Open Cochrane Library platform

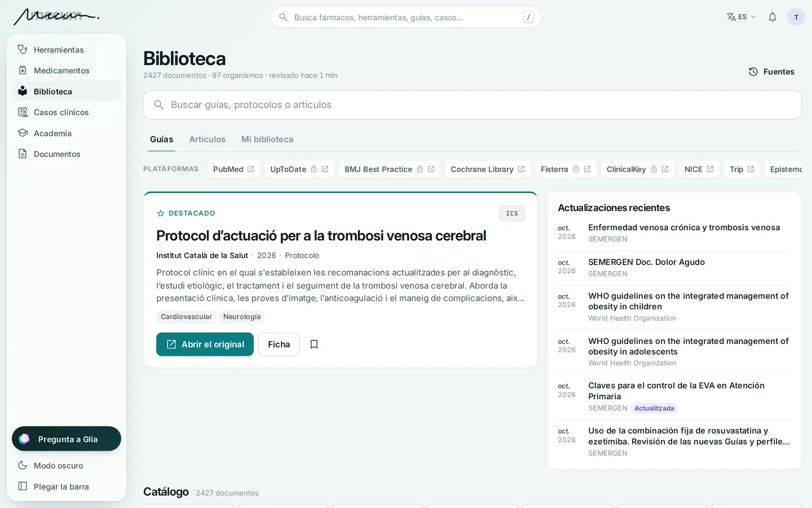(488, 169)
